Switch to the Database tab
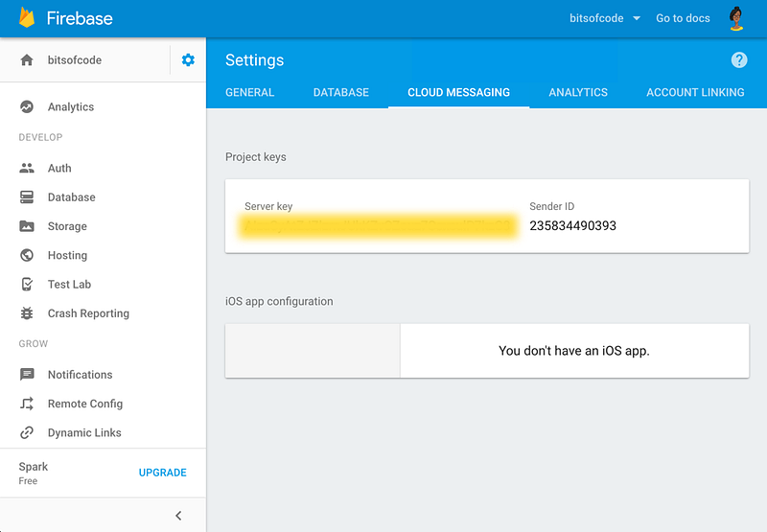The width and height of the screenshot is (767, 532). click(x=341, y=92)
